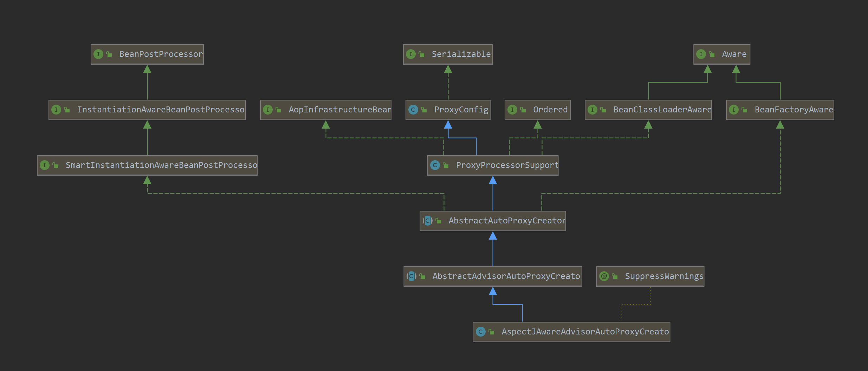Click the public lock icon on BeanClassLoaderAware

coord(603,110)
